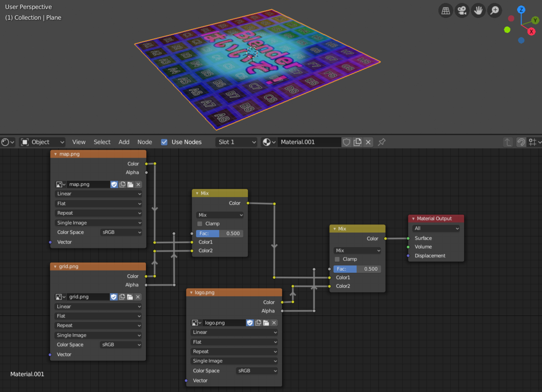
Task: Open Repeat extension dropdown in logo.png node
Action: [234, 351]
